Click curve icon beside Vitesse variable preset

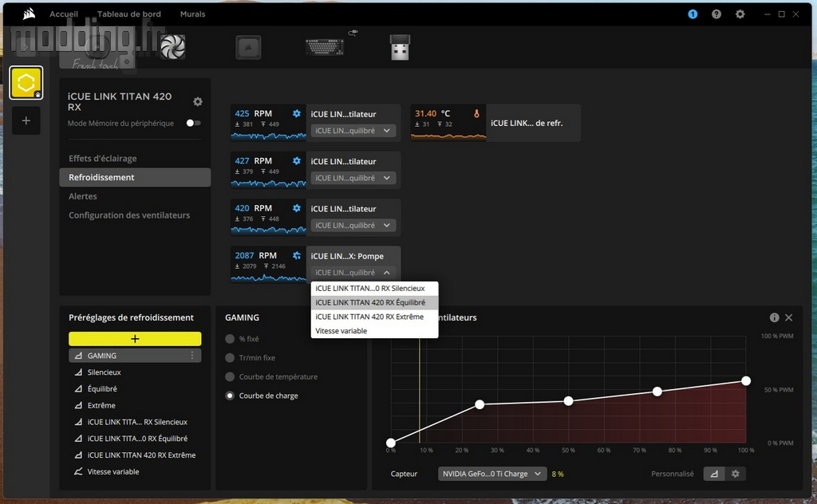coord(78,472)
